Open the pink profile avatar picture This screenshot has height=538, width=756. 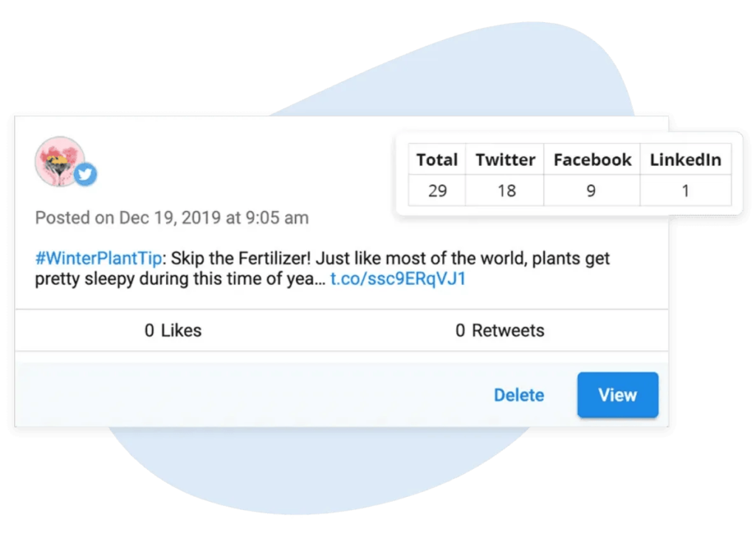pos(58,160)
